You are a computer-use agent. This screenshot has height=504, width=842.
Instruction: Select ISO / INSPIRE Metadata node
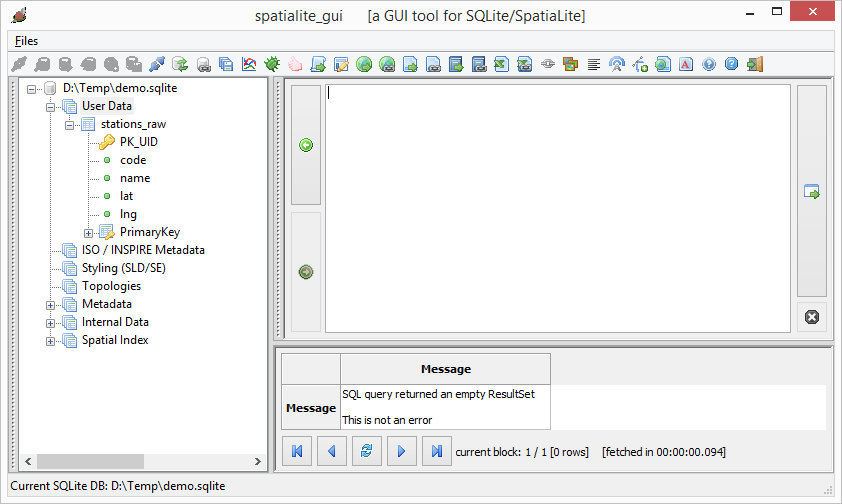pyautogui.click(x=143, y=250)
